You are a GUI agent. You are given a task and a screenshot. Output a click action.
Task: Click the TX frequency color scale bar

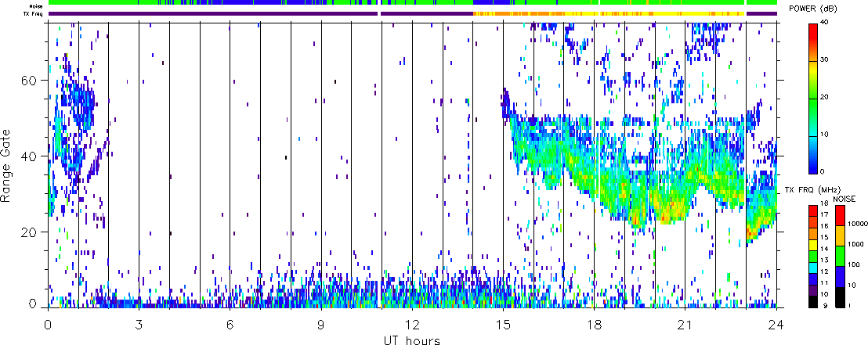click(812, 256)
